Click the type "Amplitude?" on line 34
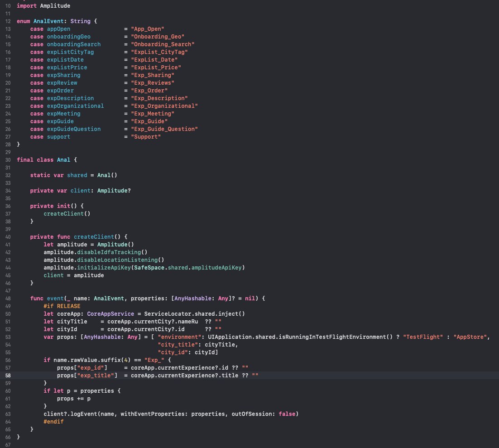This screenshot has height=448, width=499. 114,191
